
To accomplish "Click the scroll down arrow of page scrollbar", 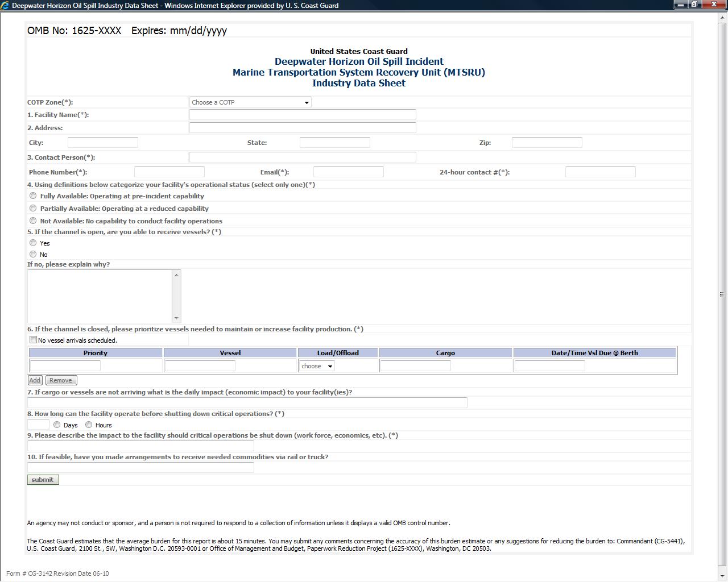I will [722, 575].
